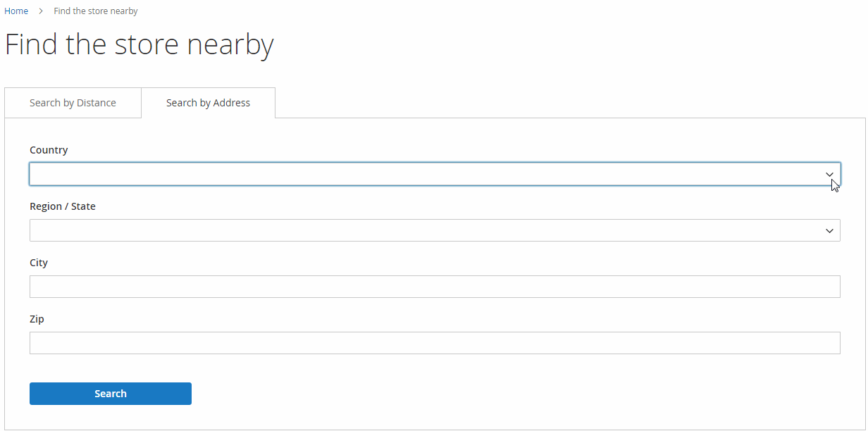Open the Home breadcrumb link
This screenshot has height=431, width=868.
pos(16,11)
